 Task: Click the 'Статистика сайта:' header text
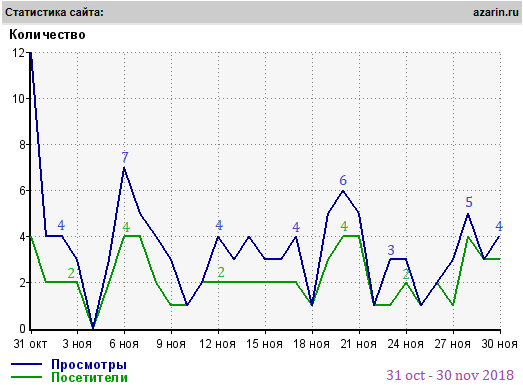pyautogui.click(x=54, y=12)
